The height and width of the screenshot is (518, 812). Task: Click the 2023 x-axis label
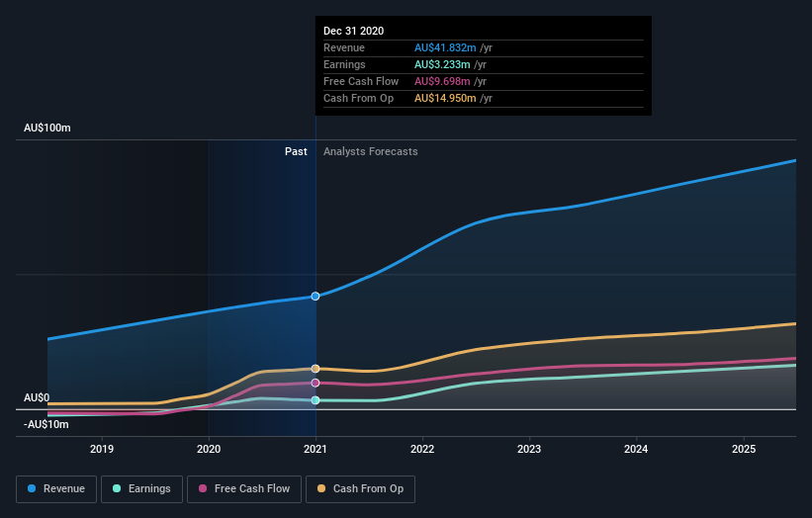529,449
